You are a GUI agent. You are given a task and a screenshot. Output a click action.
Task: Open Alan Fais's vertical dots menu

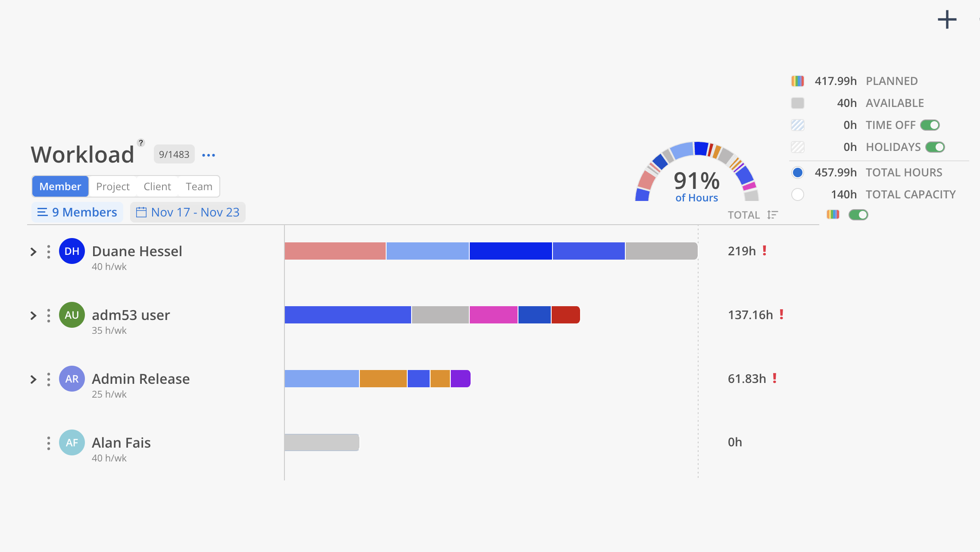point(49,443)
